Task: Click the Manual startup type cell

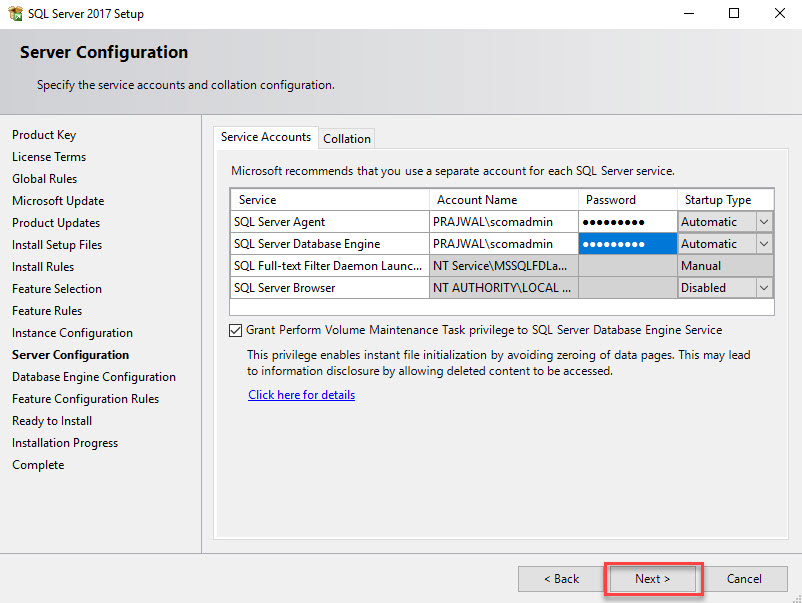Action: point(725,266)
